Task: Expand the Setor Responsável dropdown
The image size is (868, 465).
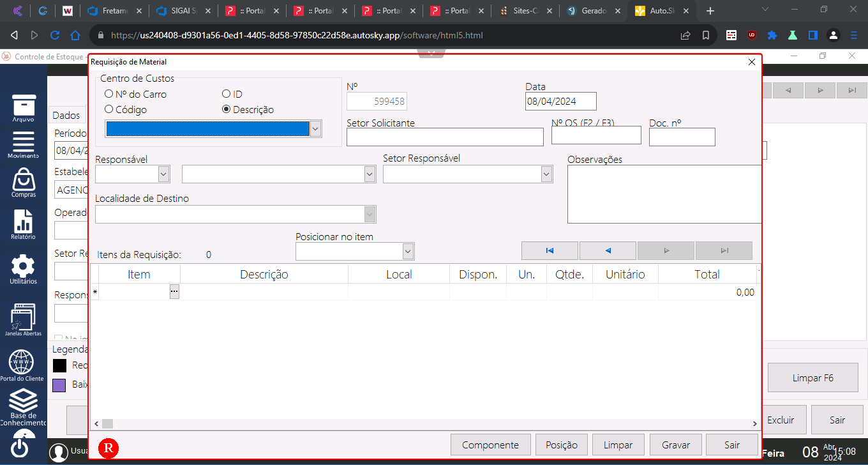Action: click(x=546, y=174)
